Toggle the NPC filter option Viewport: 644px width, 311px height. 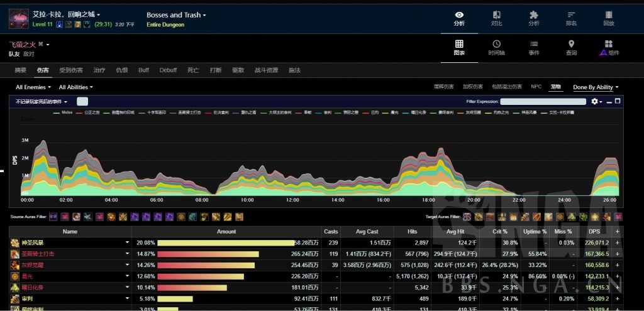click(536, 87)
